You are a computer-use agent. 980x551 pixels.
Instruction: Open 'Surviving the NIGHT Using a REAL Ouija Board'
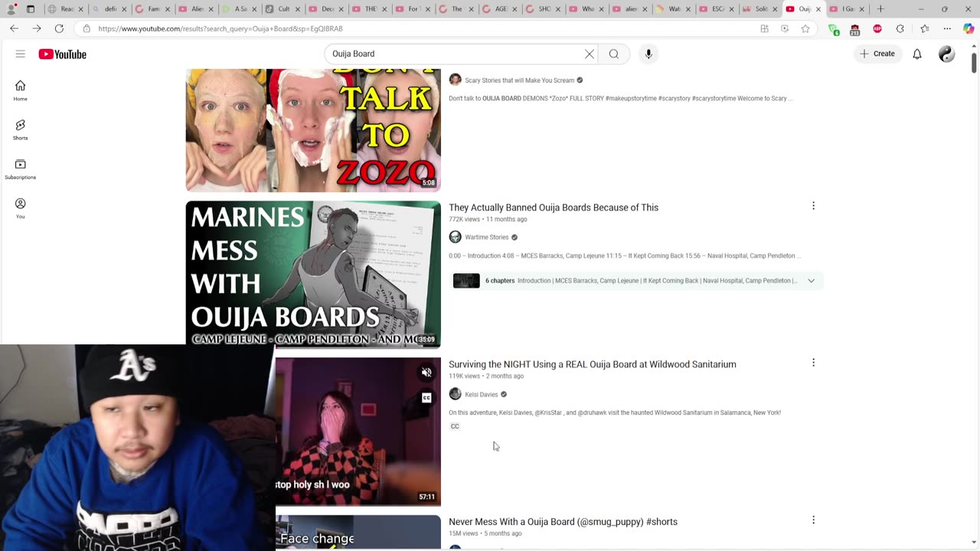tap(593, 364)
